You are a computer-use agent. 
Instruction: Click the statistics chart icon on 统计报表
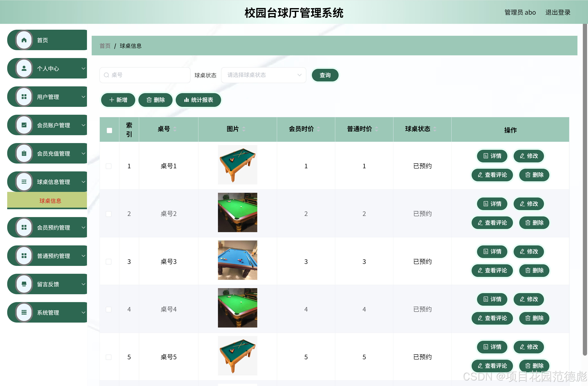186,100
